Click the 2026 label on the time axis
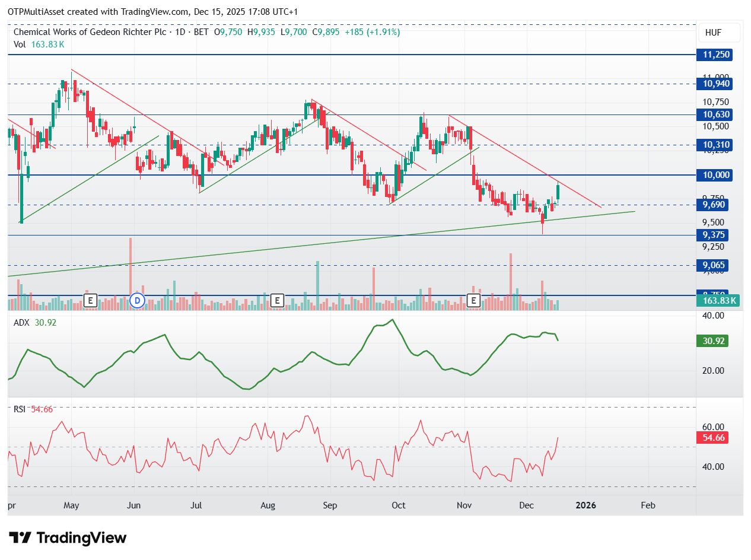Image resolution: width=751 pixels, height=560 pixels. (586, 505)
